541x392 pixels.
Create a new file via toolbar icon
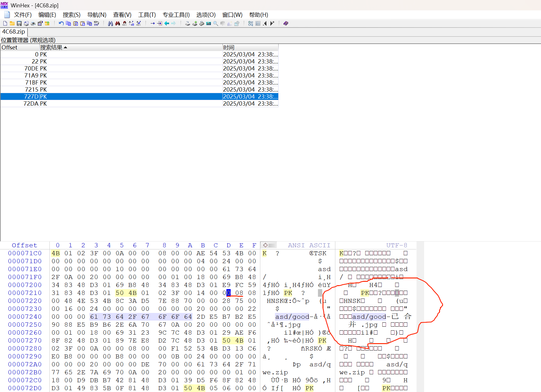(5, 24)
